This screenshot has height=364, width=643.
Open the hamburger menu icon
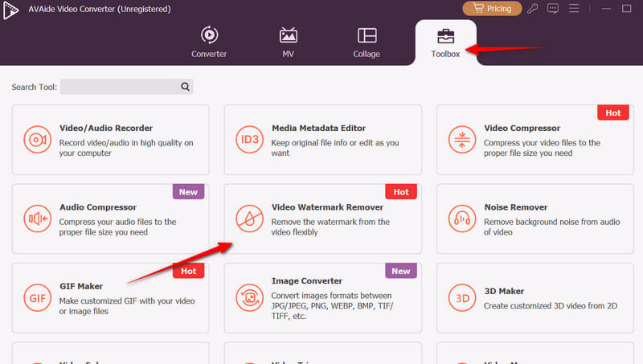pyautogui.click(x=574, y=8)
